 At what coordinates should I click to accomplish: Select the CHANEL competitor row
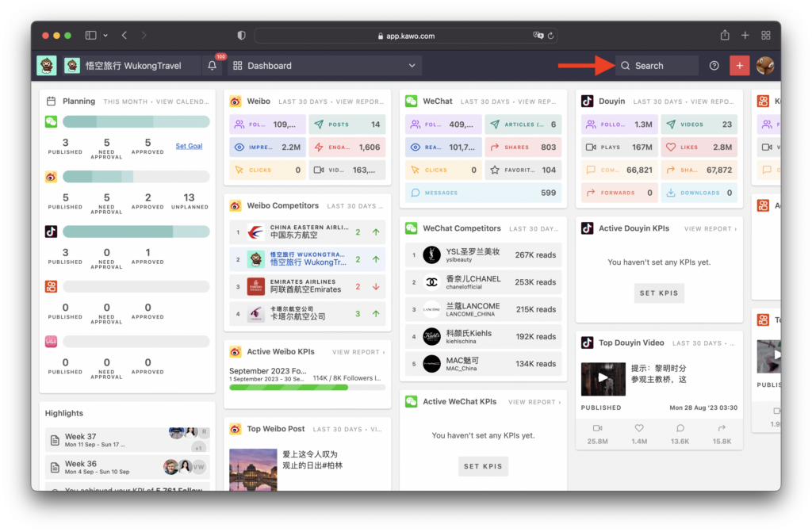[483, 282]
